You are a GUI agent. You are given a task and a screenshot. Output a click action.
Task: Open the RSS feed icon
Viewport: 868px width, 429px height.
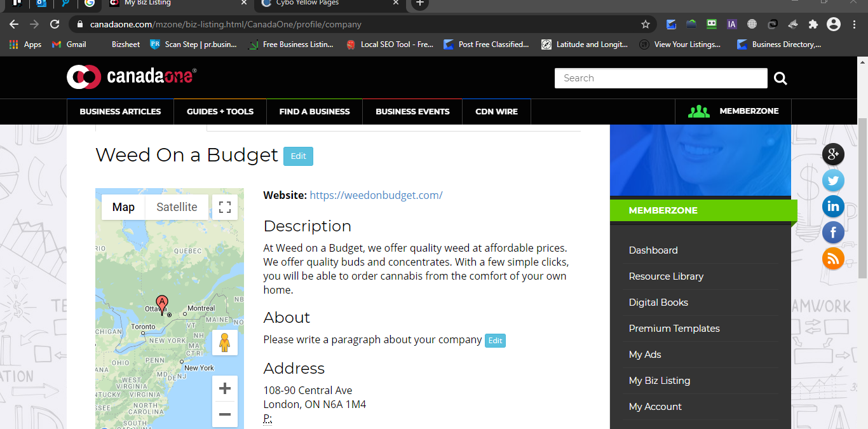[x=833, y=258]
